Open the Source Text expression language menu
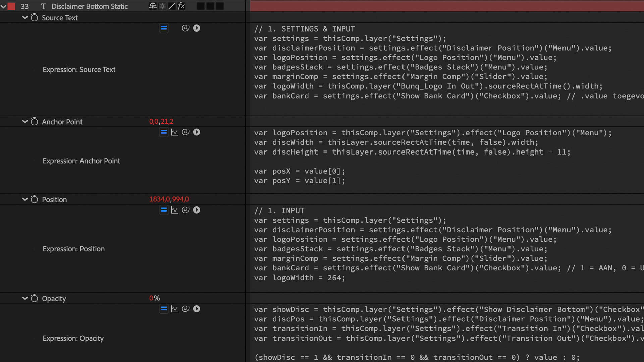644x362 pixels. click(197, 28)
